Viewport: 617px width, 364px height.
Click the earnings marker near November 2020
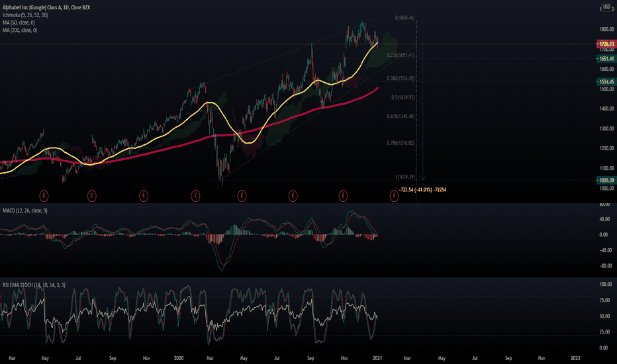(343, 196)
